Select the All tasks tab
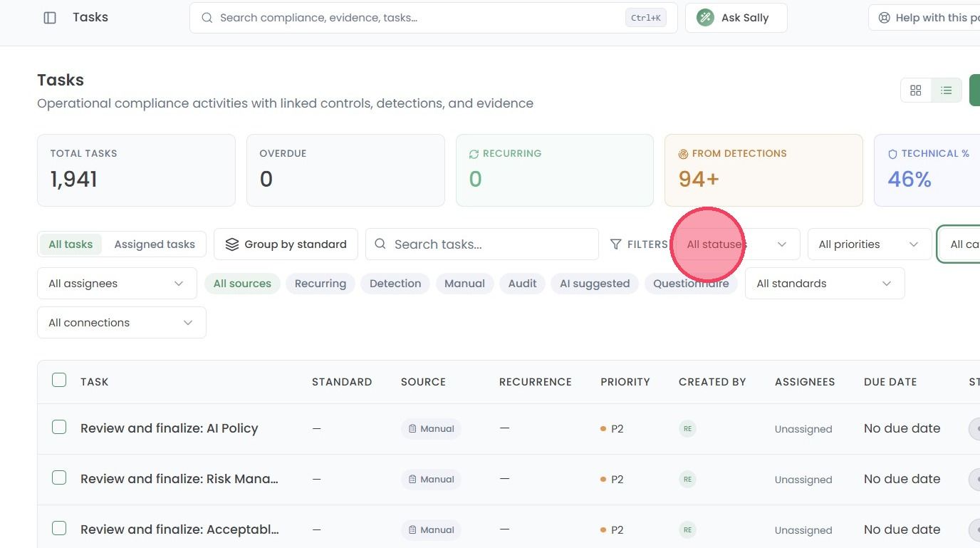This screenshot has height=548, width=980. (x=71, y=244)
